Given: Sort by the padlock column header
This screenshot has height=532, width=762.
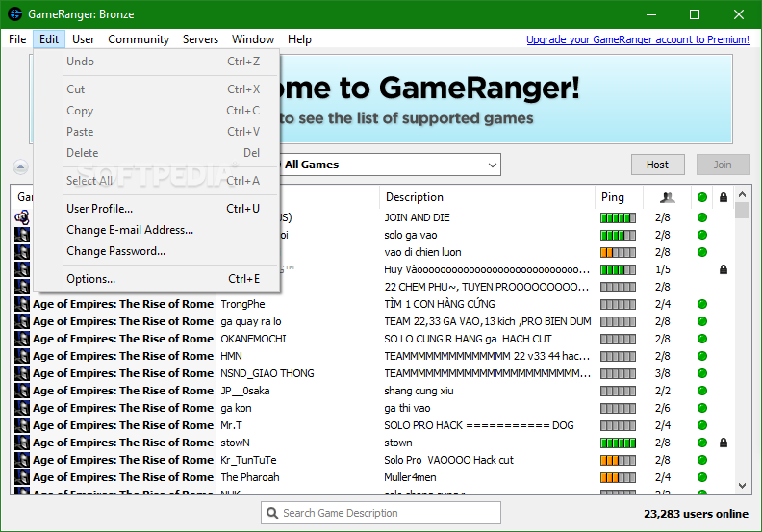Looking at the screenshot, I should point(724,197).
